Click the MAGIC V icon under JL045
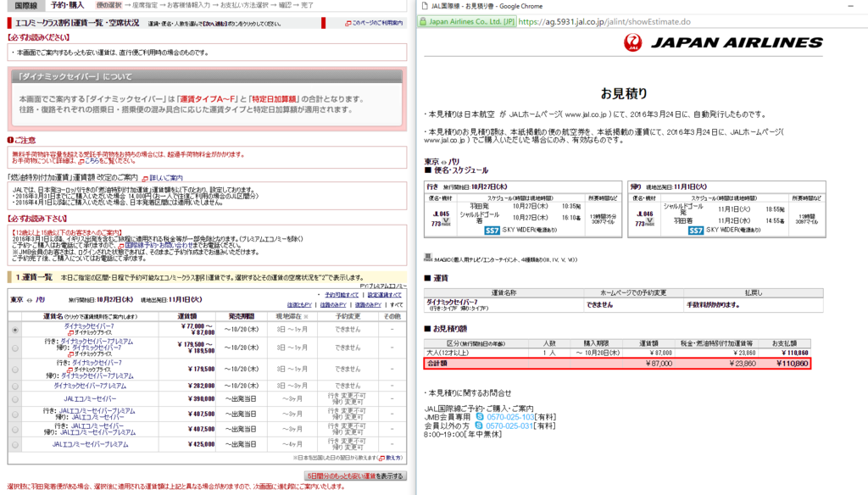868x495 pixels. click(x=446, y=222)
